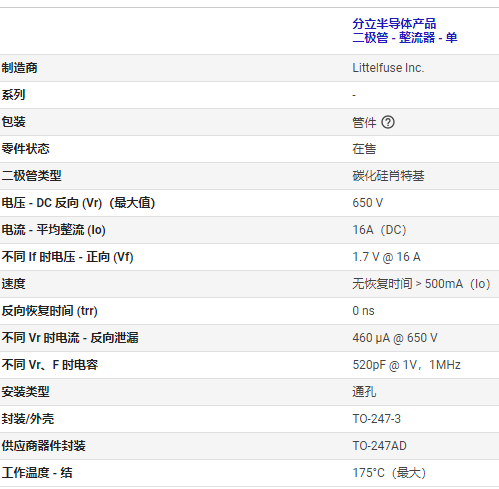Click the 制造商 row label
499x489 pixels.
[19, 68]
